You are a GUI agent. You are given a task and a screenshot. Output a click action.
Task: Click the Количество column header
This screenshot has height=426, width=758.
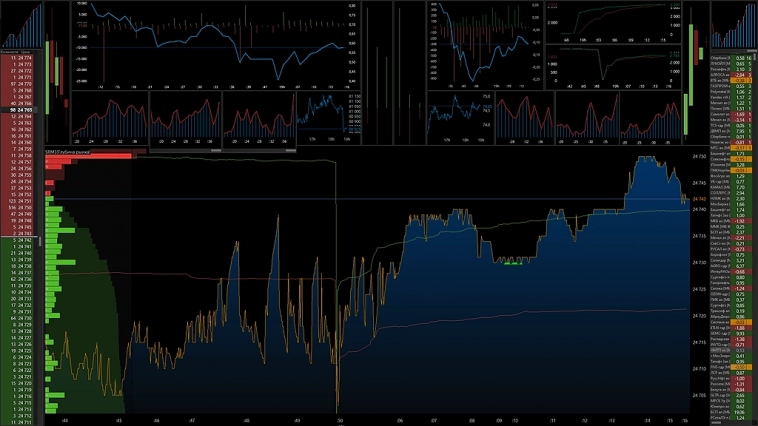click(11, 51)
